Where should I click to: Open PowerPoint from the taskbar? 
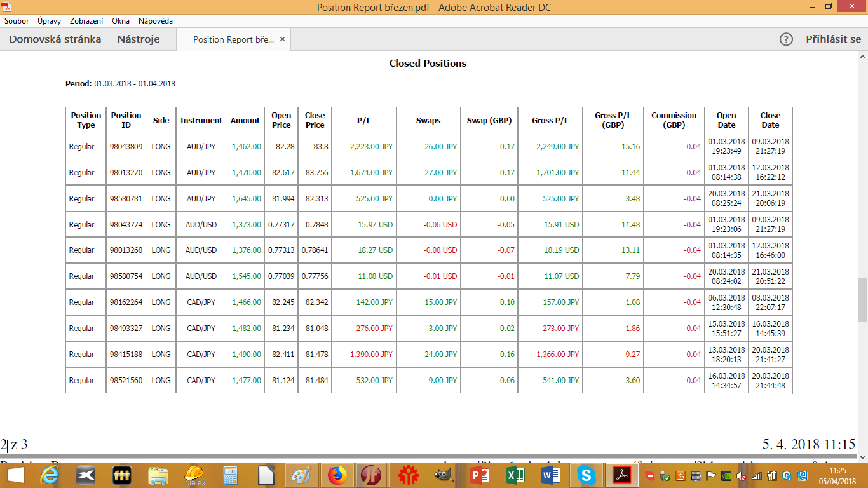(x=479, y=475)
